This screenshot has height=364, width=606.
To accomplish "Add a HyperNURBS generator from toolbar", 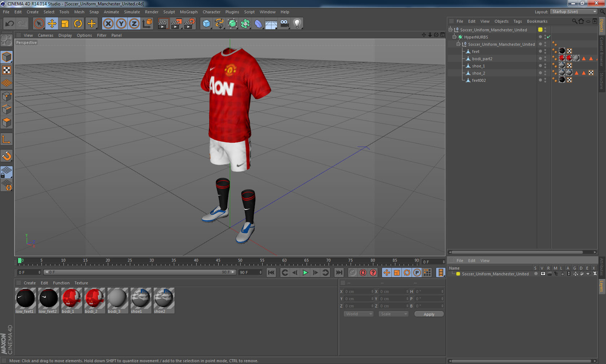I will tap(233, 24).
